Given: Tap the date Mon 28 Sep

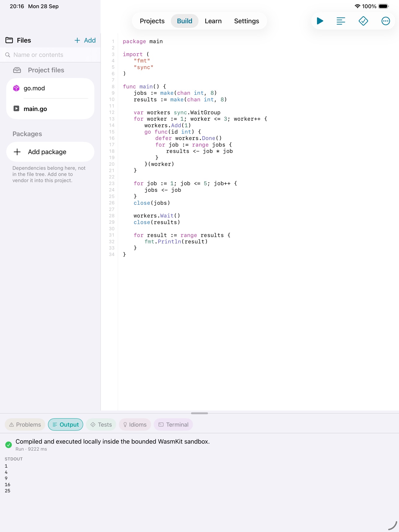Looking at the screenshot, I should [43, 6].
